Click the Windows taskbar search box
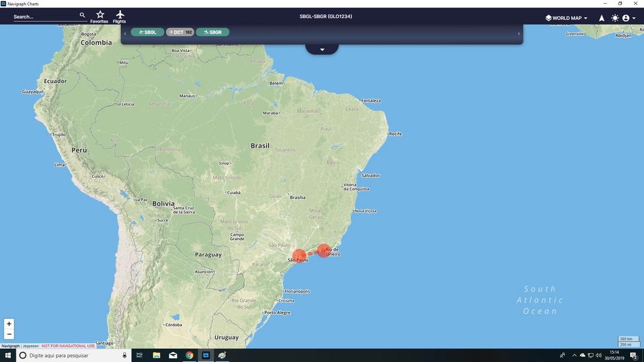The image size is (644, 362). tap(74, 356)
